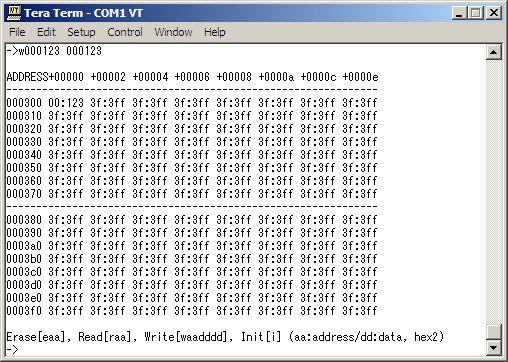Click the Erase[eaa] help text

[36, 337]
